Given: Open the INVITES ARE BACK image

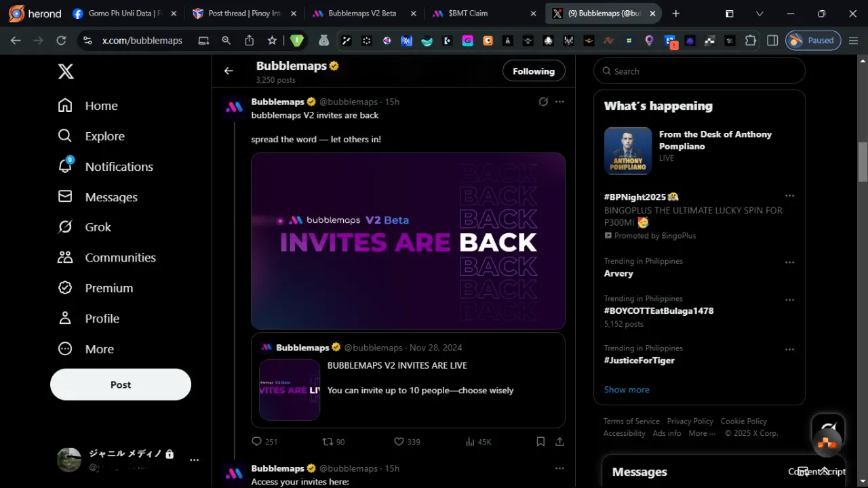Looking at the screenshot, I should [x=408, y=241].
